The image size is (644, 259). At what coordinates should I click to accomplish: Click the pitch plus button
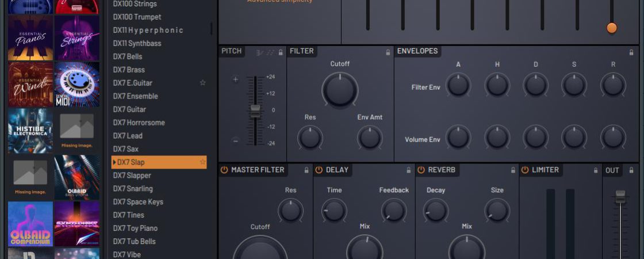click(235, 80)
